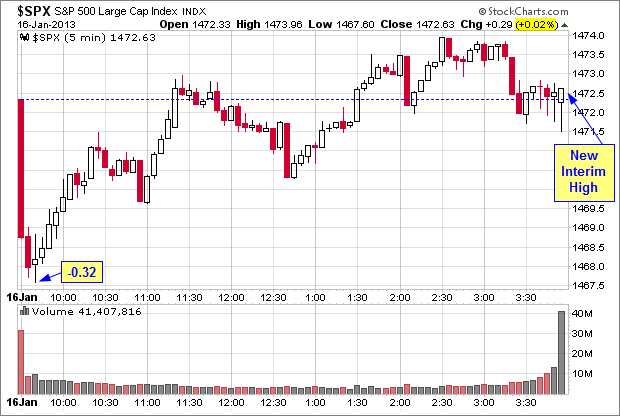Click the 1472.5 price axis label
620x416 pixels.
[x=588, y=94]
